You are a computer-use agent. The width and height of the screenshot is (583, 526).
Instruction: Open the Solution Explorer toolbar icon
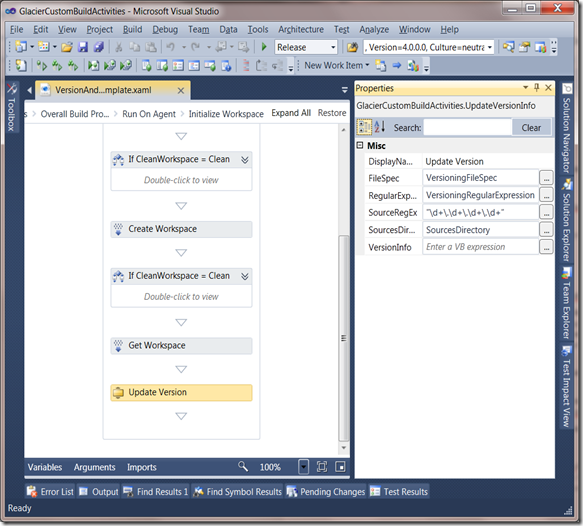[x=508, y=47]
